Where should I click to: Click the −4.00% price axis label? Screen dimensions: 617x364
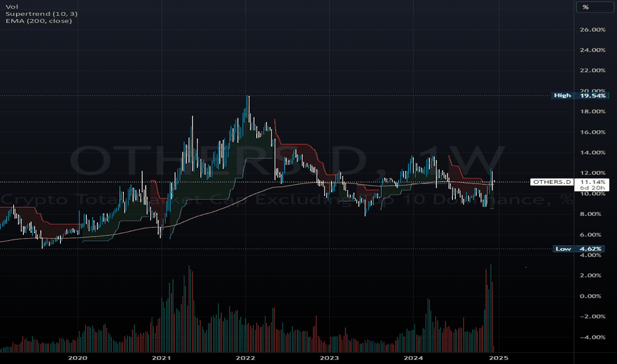coord(593,338)
